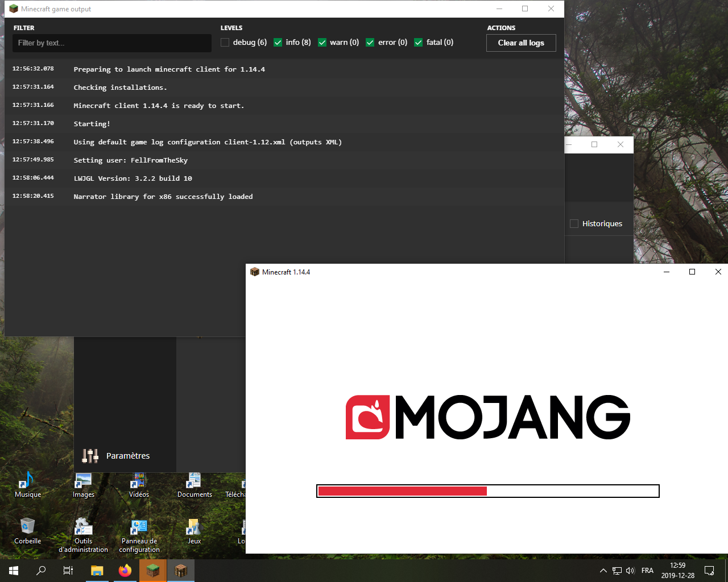This screenshot has width=728, height=582.
Task: Select the 'Narrator library for x86' log line
Action: pyautogui.click(x=284, y=197)
